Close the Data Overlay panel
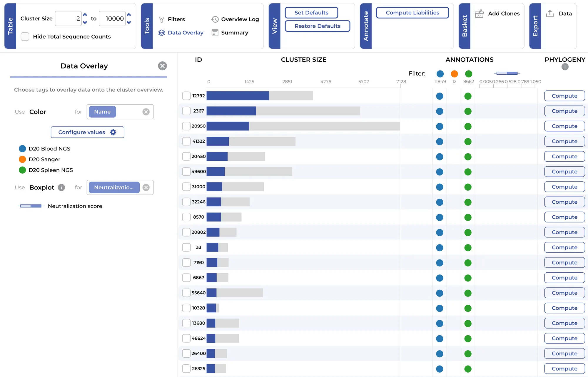 coord(162,66)
